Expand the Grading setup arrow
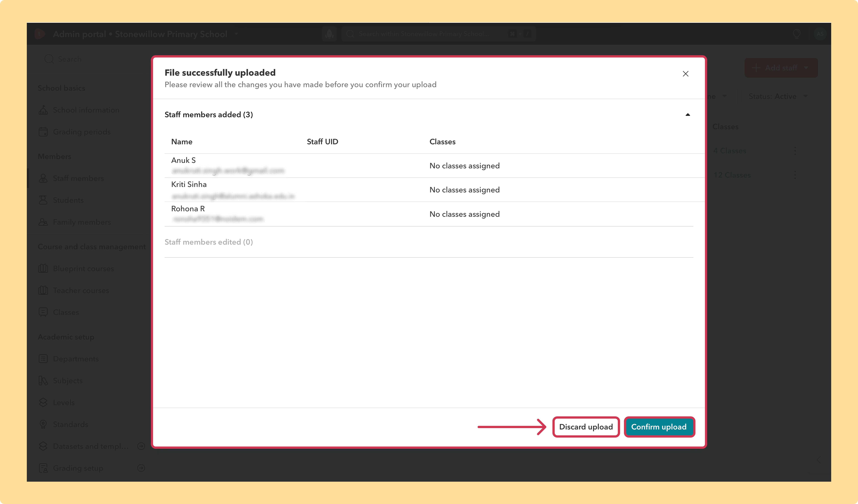 [141, 468]
